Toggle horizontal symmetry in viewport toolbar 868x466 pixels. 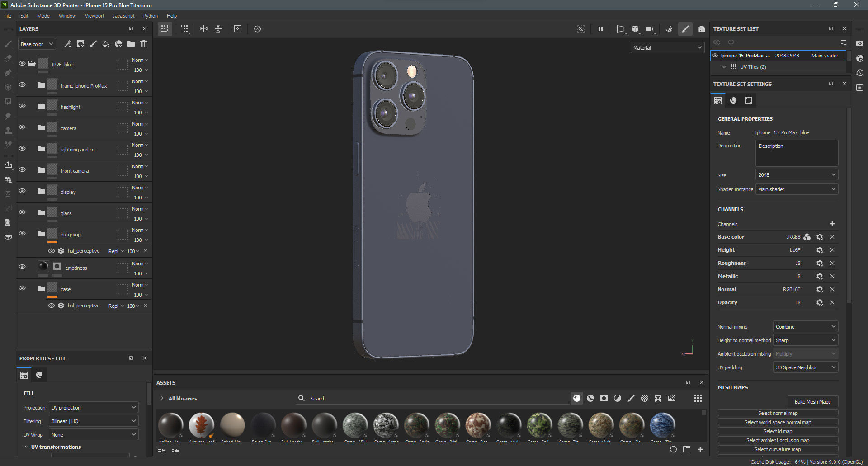pyautogui.click(x=204, y=29)
